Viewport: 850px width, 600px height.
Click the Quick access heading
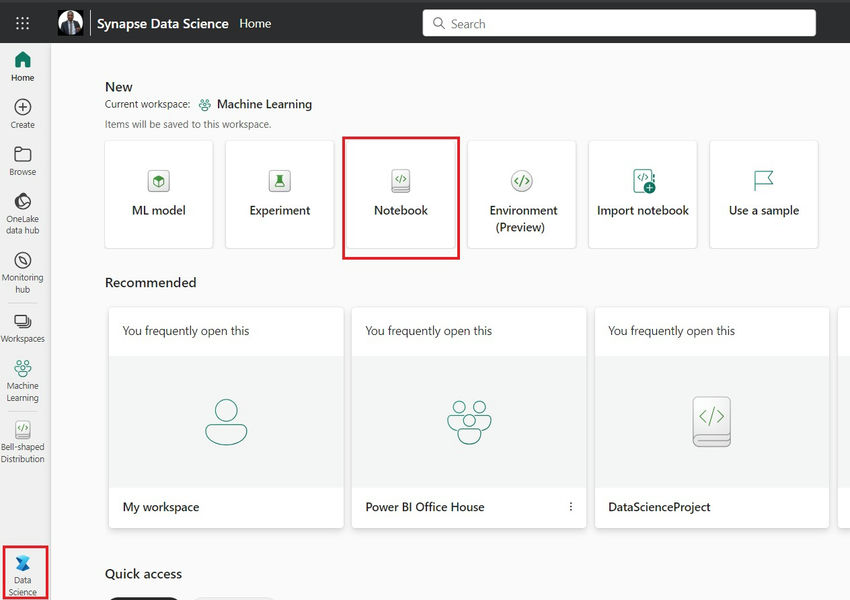pyautogui.click(x=144, y=573)
